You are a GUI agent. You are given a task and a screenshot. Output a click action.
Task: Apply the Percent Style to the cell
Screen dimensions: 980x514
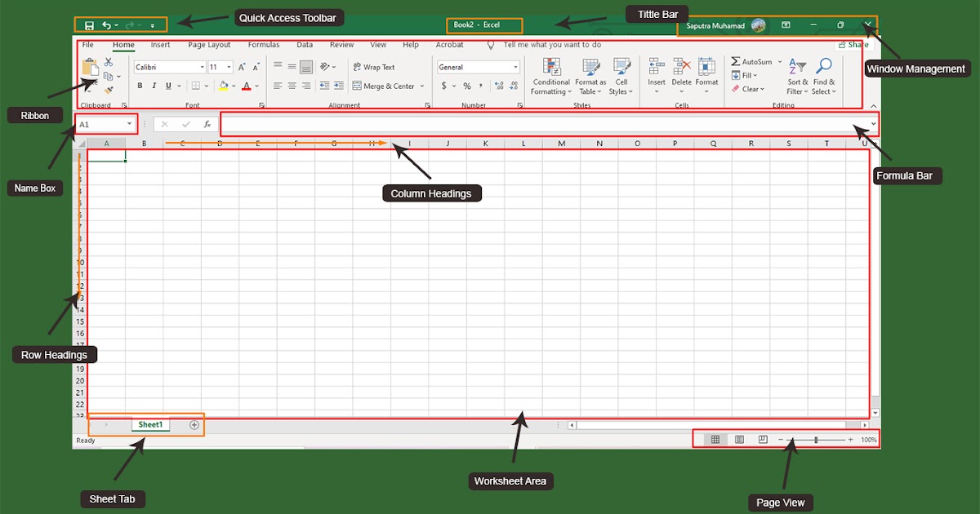click(465, 85)
